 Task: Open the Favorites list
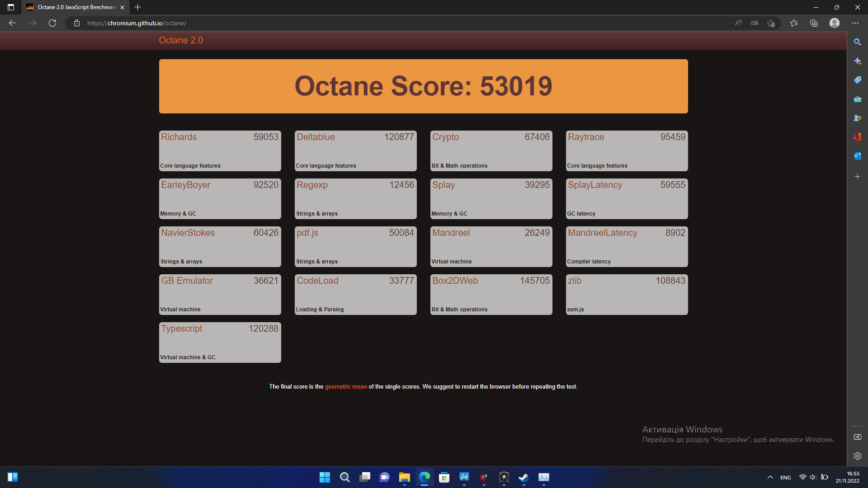pos(794,23)
